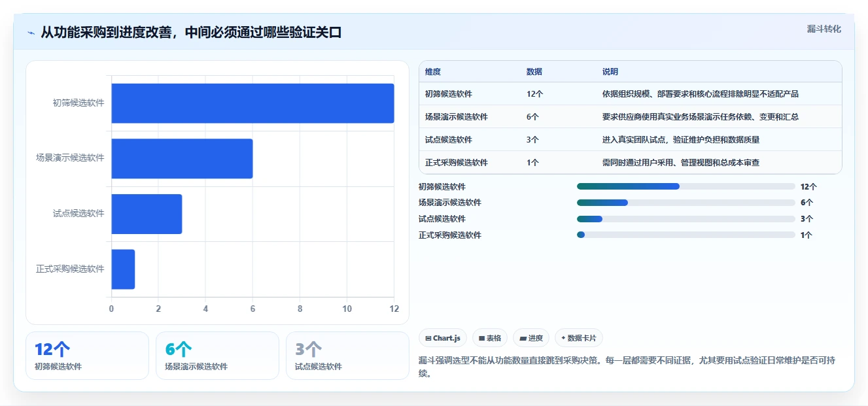Click the 进度 tag chip
The height and width of the screenshot is (406, 868).
[531, 338]
